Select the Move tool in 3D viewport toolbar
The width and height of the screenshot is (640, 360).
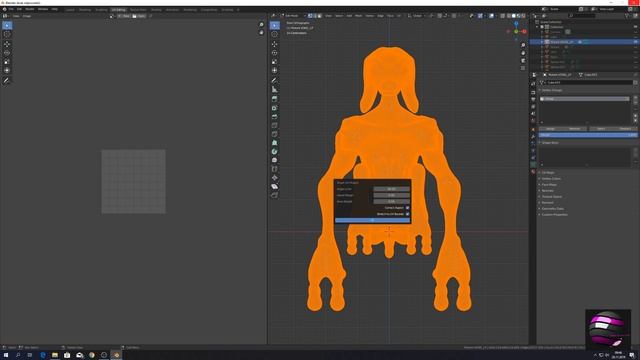(x=275, y=44)
